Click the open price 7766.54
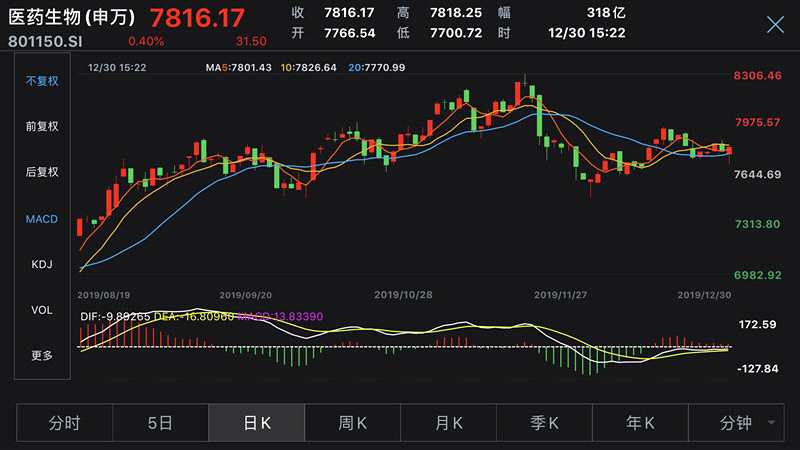This screenshot has height=450, width=800. [x=350, y=33]
